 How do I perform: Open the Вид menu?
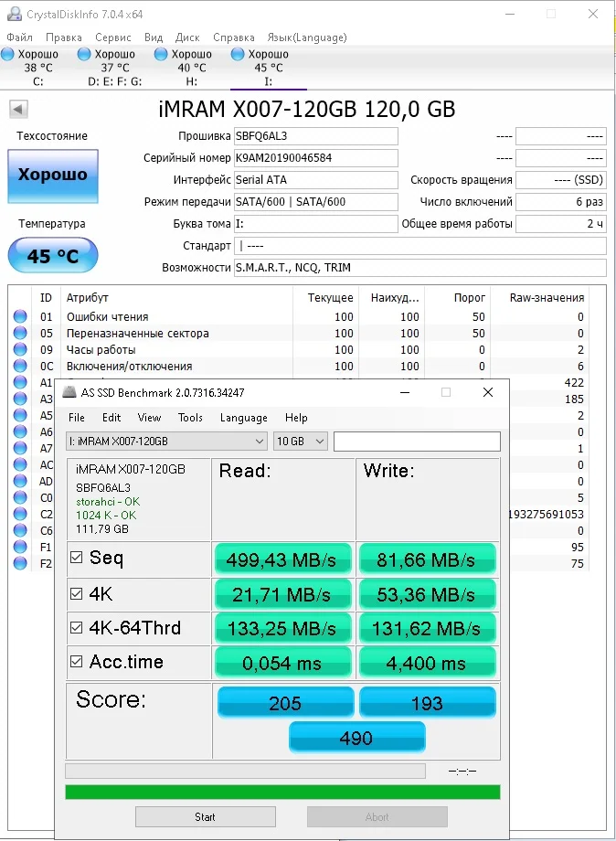(x=154, y=37)
